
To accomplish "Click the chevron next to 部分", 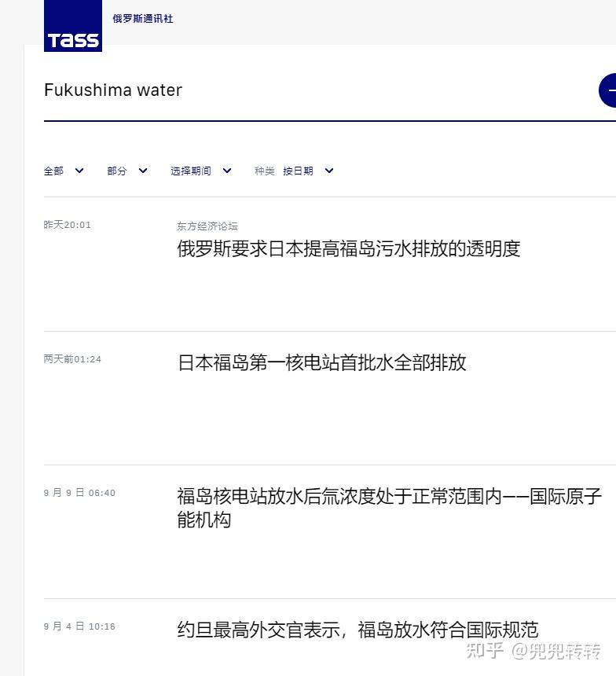I will (x=143, y=171).
